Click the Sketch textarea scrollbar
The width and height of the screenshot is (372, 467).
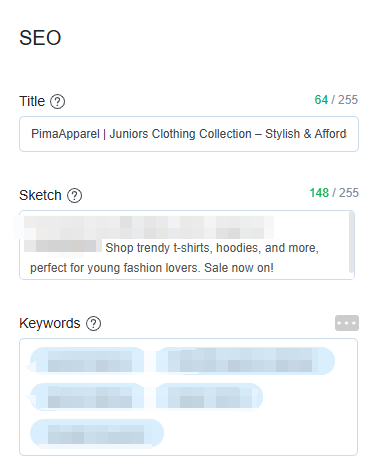point(351,243)
